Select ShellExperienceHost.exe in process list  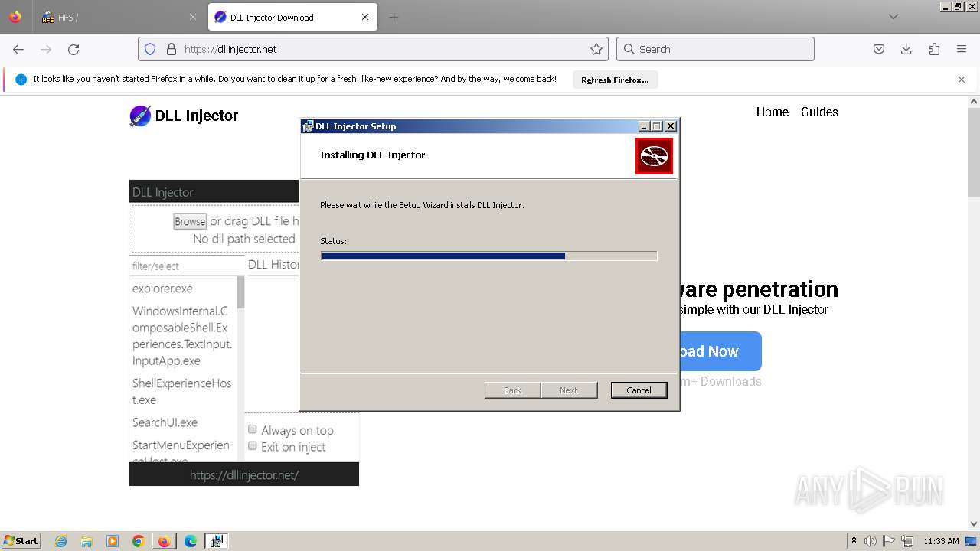tap(182, 391)
